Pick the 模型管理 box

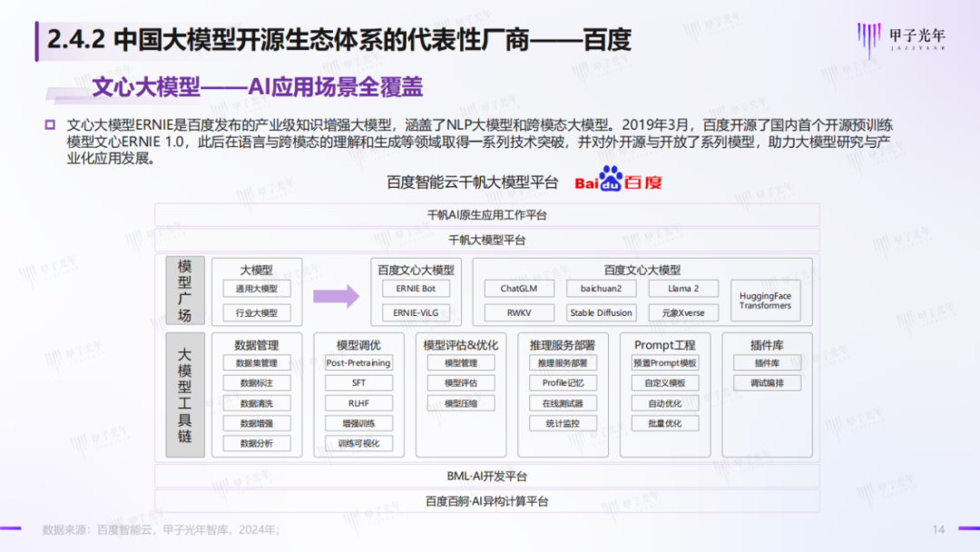pos(461,363)
